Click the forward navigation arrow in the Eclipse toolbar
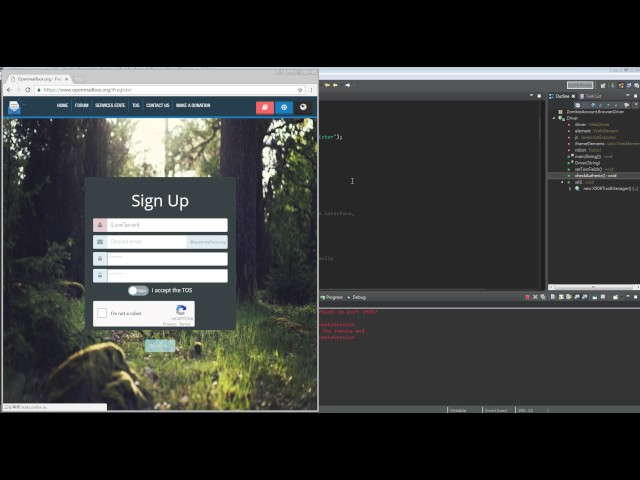Image resolution: width=640 pixels, height=480 pixels. tap(348, 85)
